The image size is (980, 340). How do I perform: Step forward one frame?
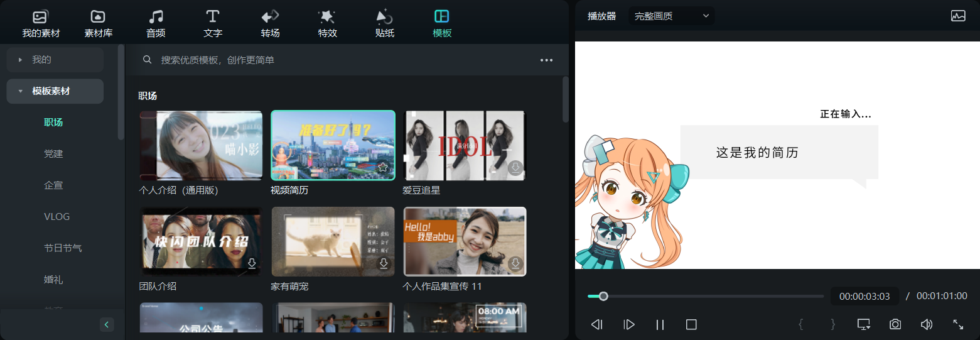point(628,324)
